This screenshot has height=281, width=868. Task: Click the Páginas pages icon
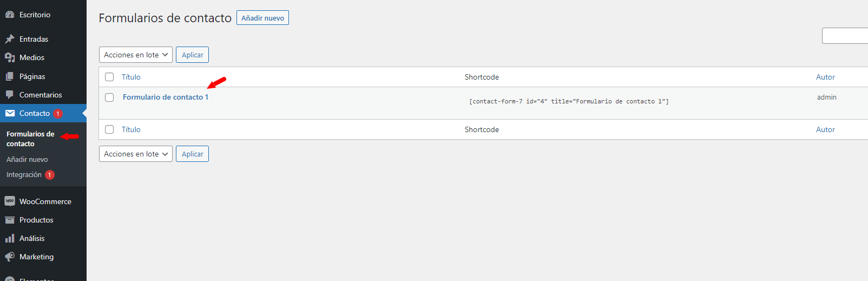point(10,76)
